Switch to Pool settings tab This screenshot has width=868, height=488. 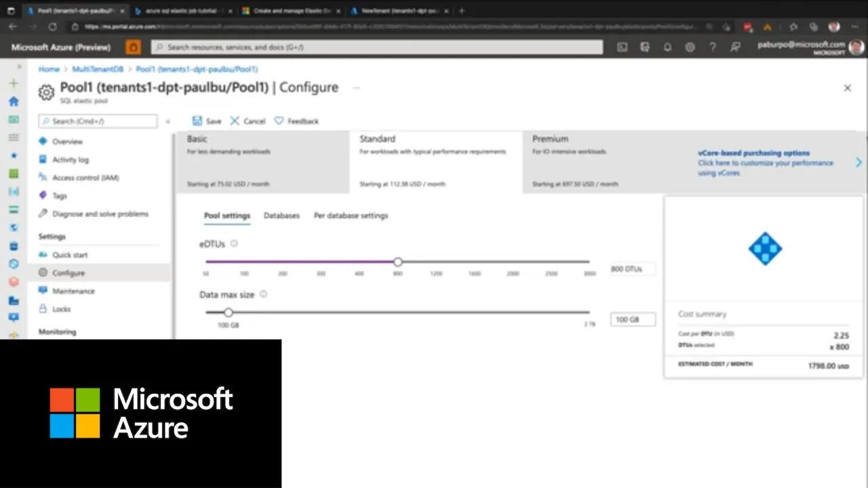pyautogui.click(x=227, y=216)
